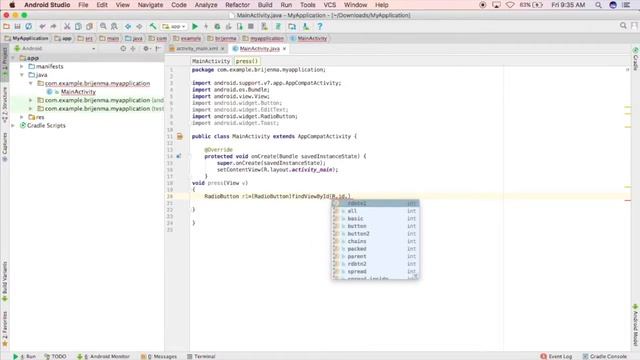Image resolution: width=640 pixels, height=360 pixels.
Task: Click the Debug app bug icon
Action: click(x=217, y=27)
